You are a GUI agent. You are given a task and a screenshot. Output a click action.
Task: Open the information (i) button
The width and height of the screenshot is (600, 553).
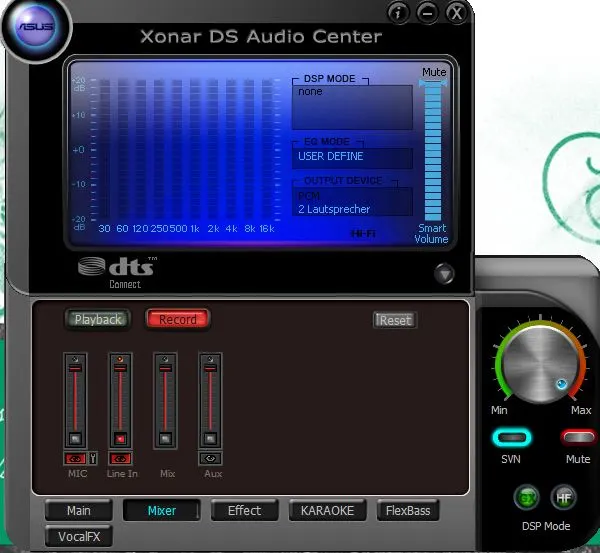click(398, 12)
